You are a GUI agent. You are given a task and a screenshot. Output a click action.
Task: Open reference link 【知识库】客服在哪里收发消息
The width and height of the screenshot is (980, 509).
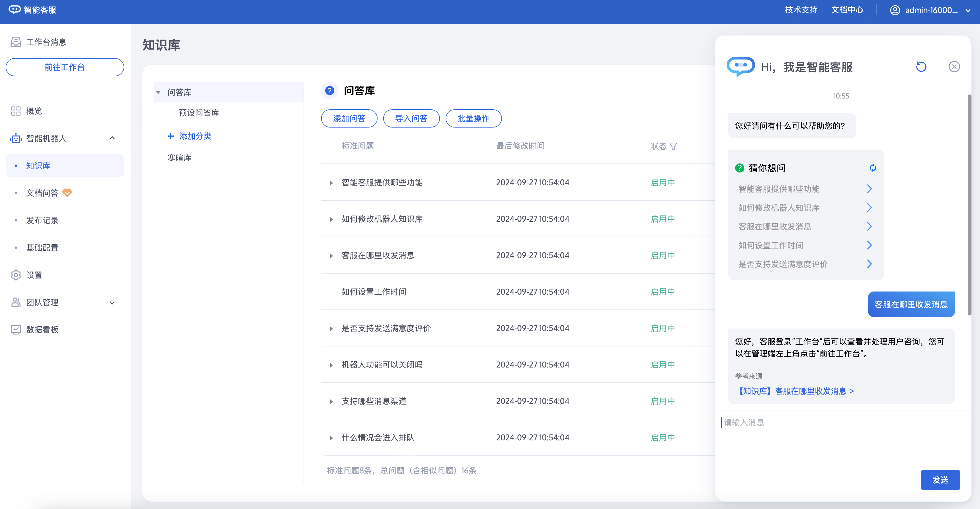pyautogui.click(x=795, y=391)
